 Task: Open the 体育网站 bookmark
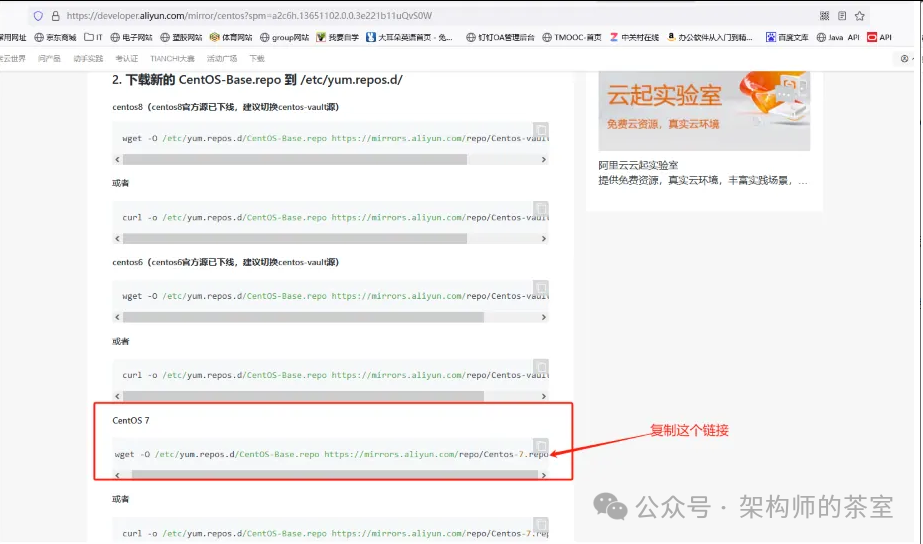tap(231, 37)
